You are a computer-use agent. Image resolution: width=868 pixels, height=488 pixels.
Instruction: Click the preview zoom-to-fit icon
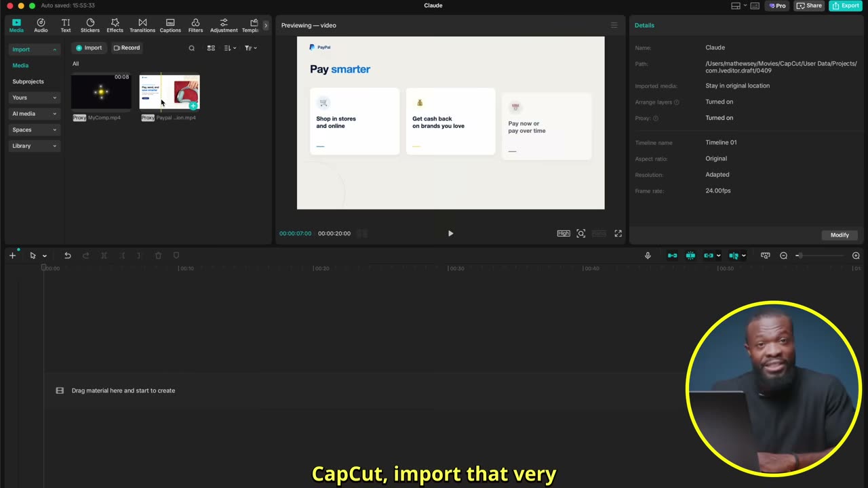click(x=581, y=233)
